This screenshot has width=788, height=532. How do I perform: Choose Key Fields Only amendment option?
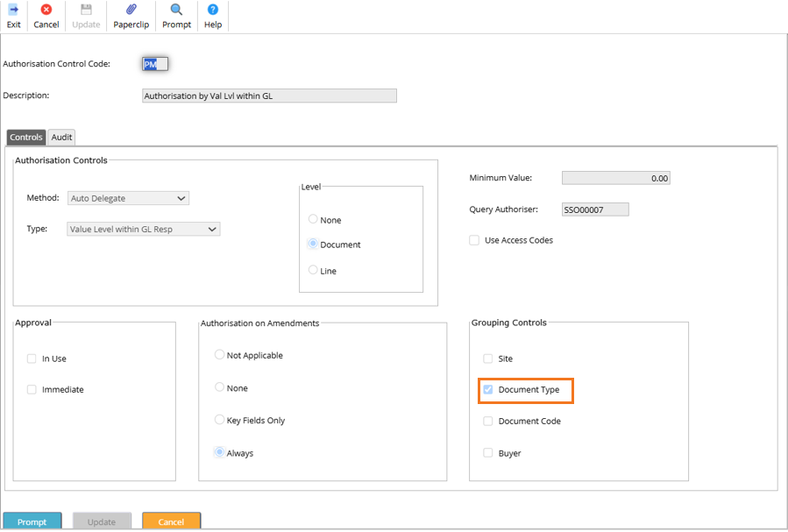pos(219,421)
